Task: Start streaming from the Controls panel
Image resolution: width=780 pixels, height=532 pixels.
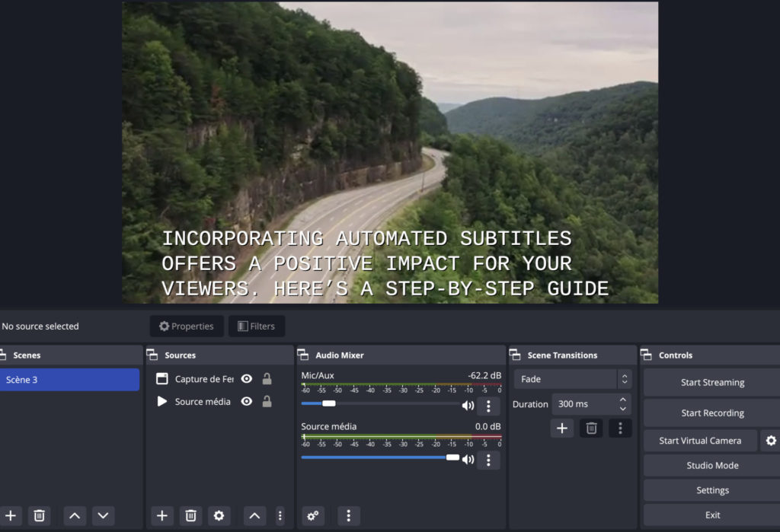Action: click(x=711, y=382)
